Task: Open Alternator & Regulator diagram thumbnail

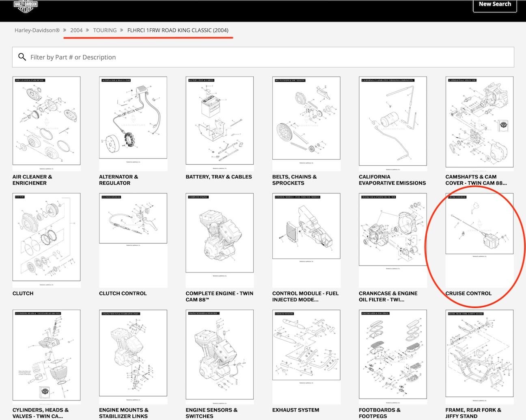Action: 133,118
